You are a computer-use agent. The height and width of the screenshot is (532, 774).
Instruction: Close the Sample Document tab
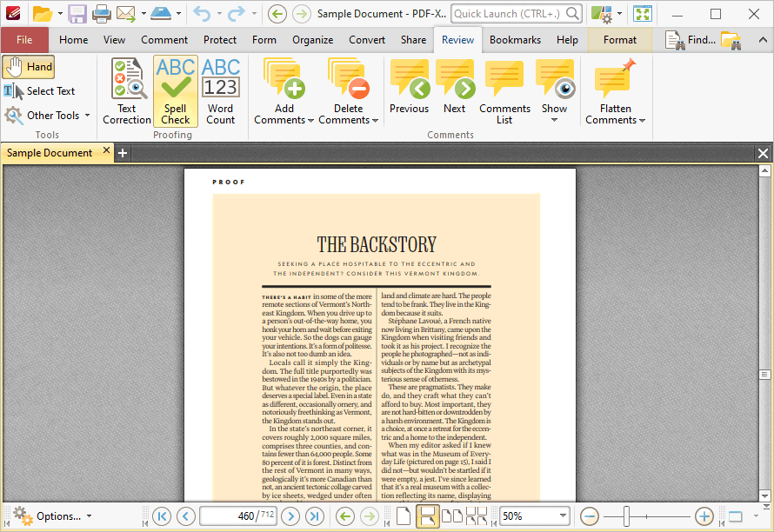pos(106,150)
